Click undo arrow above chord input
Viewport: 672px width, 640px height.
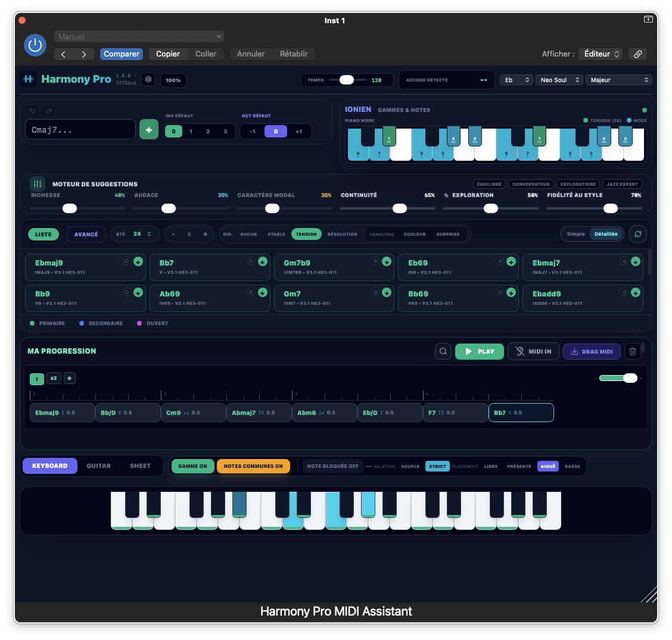point(32,111)
